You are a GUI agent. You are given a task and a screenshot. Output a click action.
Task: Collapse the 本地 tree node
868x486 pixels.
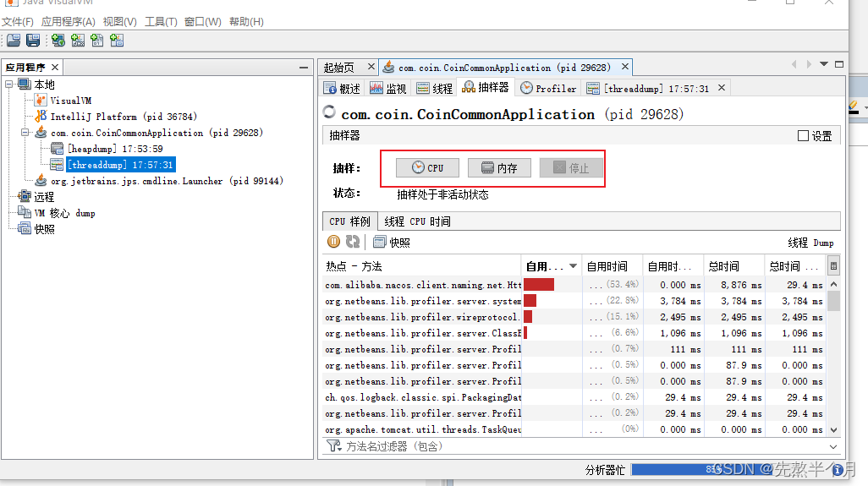[x=8, y=85]
